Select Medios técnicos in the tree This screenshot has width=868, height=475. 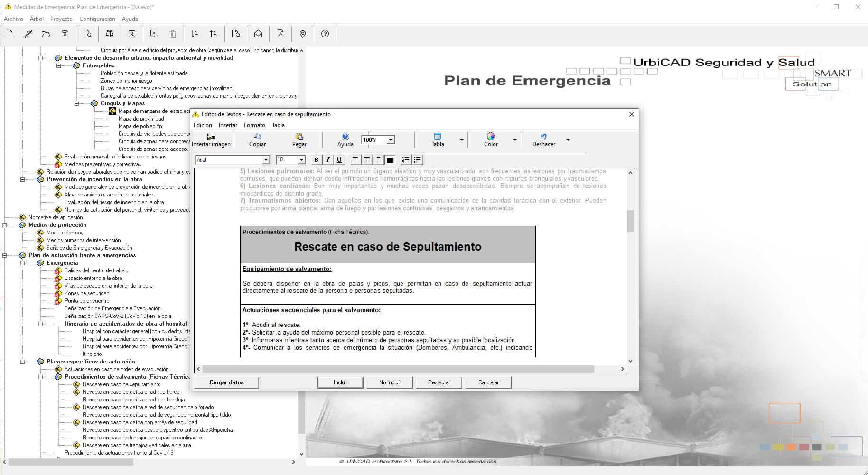tap(65, 233)
